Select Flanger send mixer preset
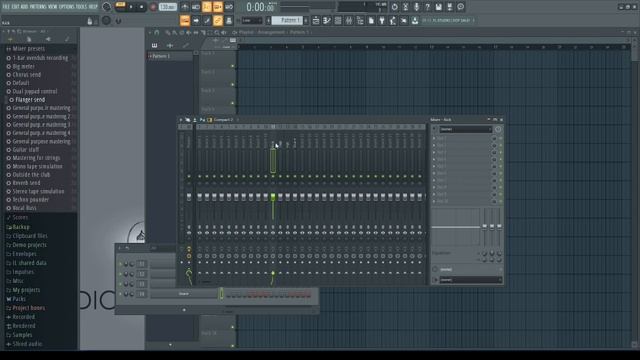The height and width of the screenshot is (360, 640). (30, 100)
